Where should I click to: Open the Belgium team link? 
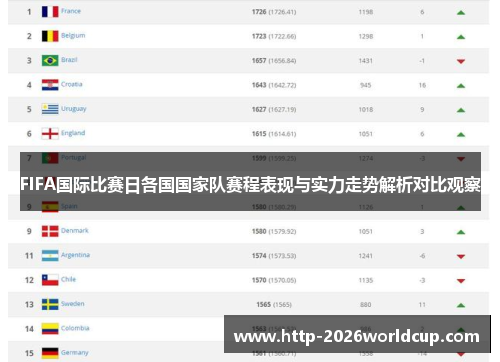tap(73, 36)
